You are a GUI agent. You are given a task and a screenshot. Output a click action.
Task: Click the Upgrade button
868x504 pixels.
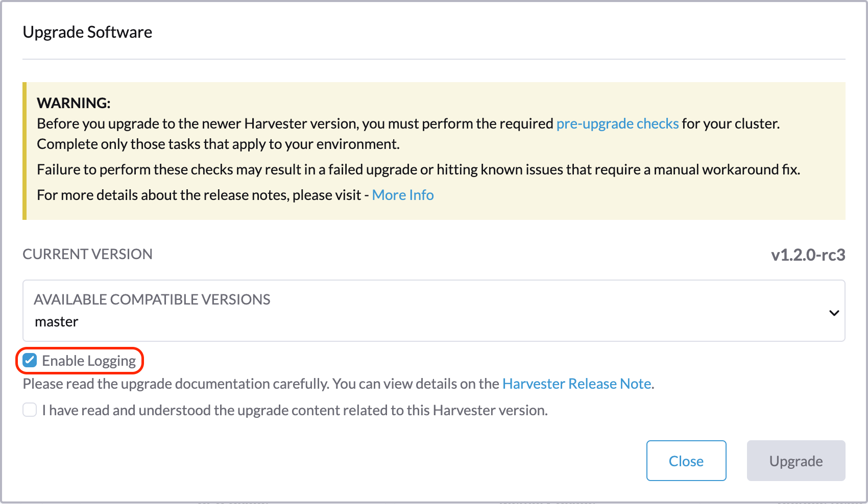tap(795, 461)
